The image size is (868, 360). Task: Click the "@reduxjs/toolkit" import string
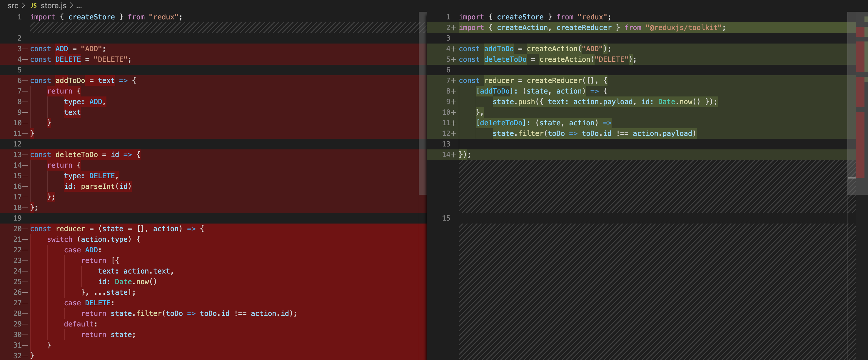click(x=683, y=28)
